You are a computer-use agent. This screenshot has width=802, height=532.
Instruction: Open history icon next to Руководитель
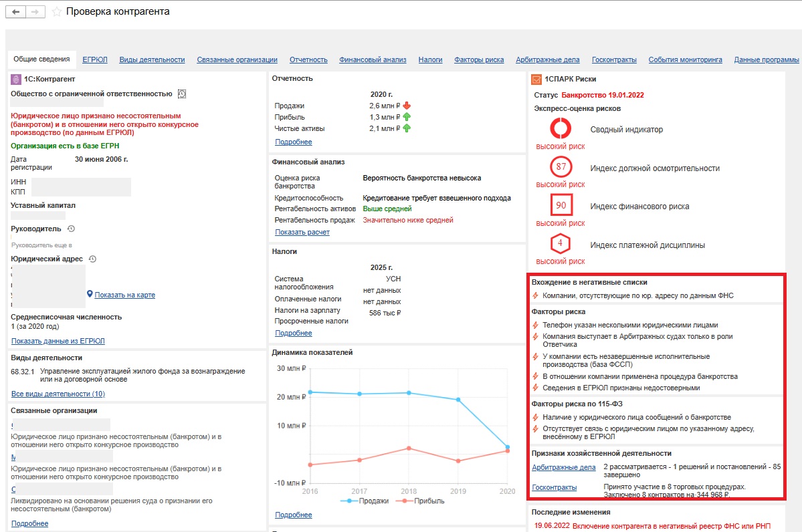[71, 229]
